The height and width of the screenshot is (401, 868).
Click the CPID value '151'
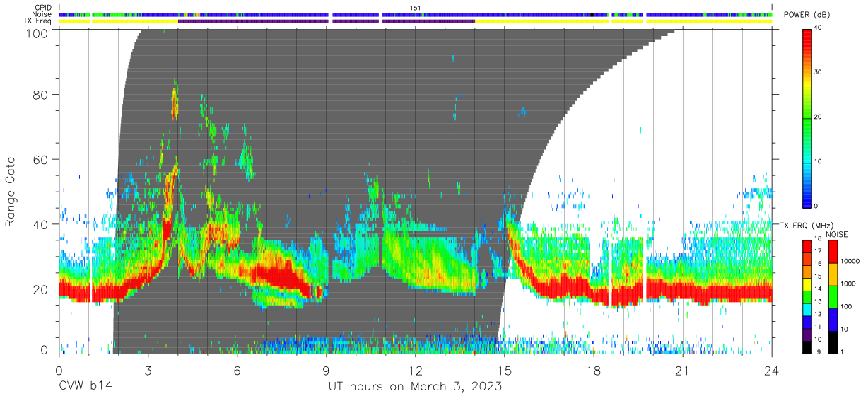pos(416,8)
